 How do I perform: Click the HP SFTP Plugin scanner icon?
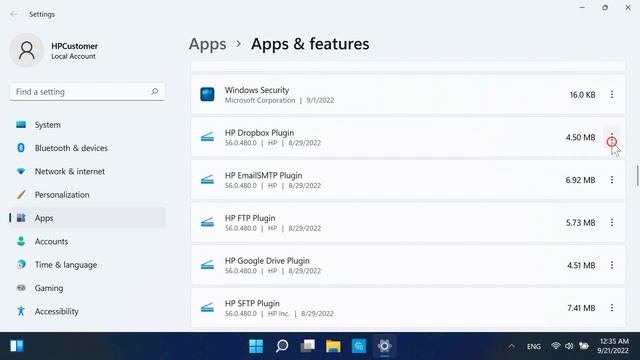[207, 308]
